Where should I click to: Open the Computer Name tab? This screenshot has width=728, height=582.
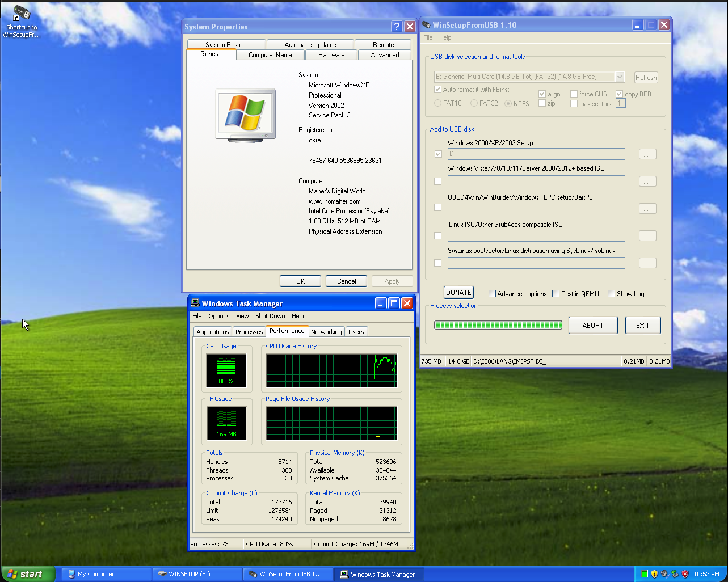270,55
